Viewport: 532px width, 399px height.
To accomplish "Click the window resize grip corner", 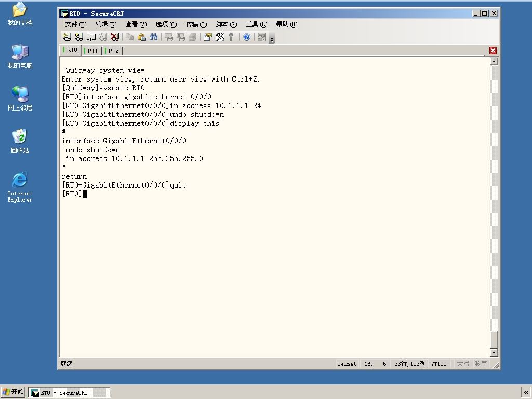I will (x=496, y=365).
